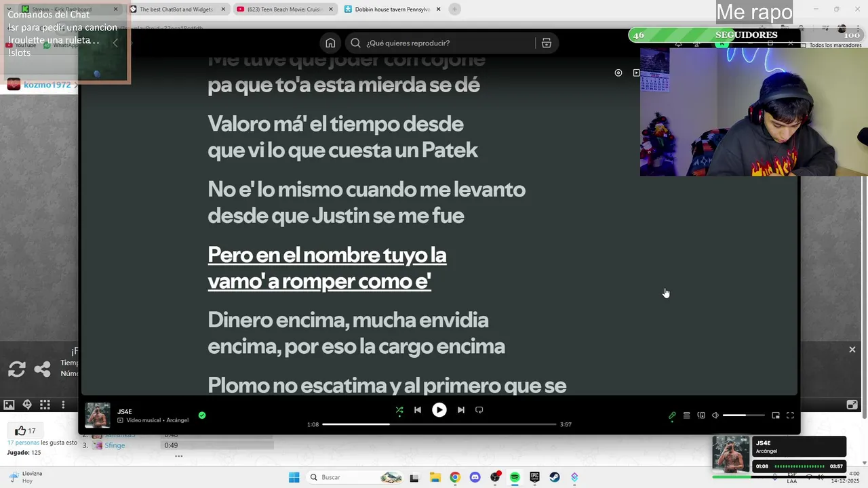Toggle shuffle in the Spotify player
This screenshot has width=868, height=488.
pos(399,410)
